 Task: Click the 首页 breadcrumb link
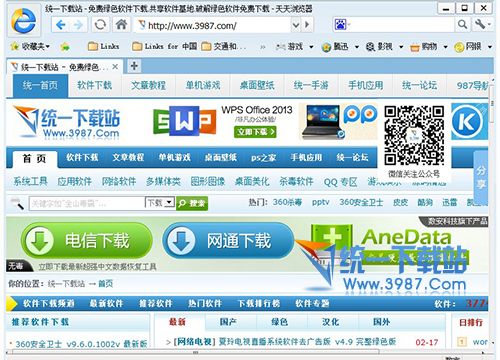pos(106,284)
